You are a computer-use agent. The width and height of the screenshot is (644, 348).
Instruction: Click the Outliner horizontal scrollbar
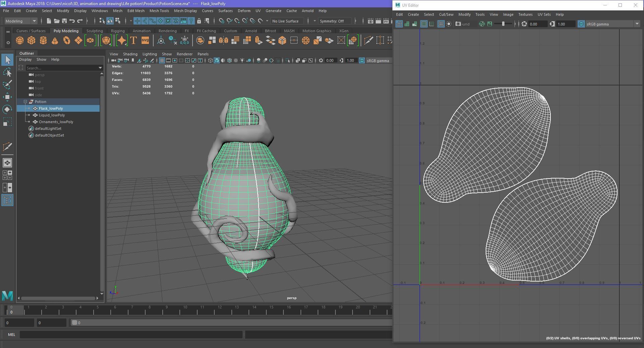pyautogui.click(x=58, y=298)
